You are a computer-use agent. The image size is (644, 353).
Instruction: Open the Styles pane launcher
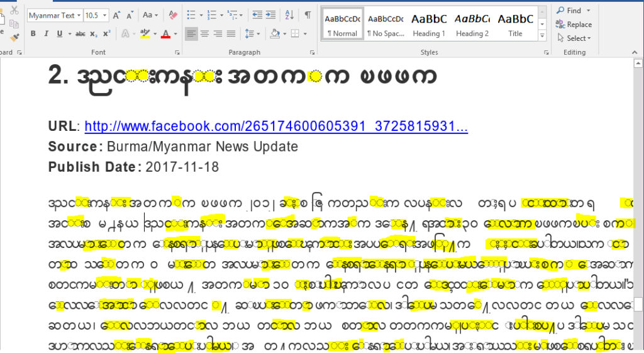point(547,53)
